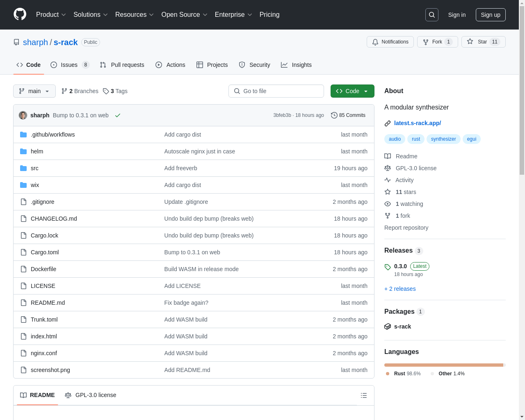Click the Go to file search field
Image resolution: width=525 pixels, height=420 pixels.
(x=276, y=91)
